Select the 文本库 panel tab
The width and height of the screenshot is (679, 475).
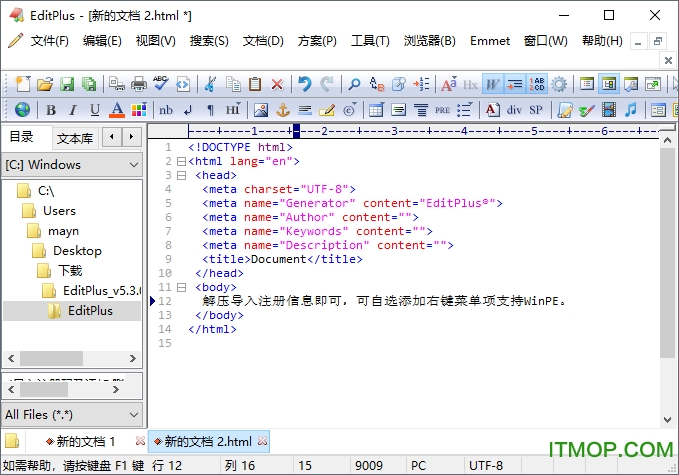point(75,138)
